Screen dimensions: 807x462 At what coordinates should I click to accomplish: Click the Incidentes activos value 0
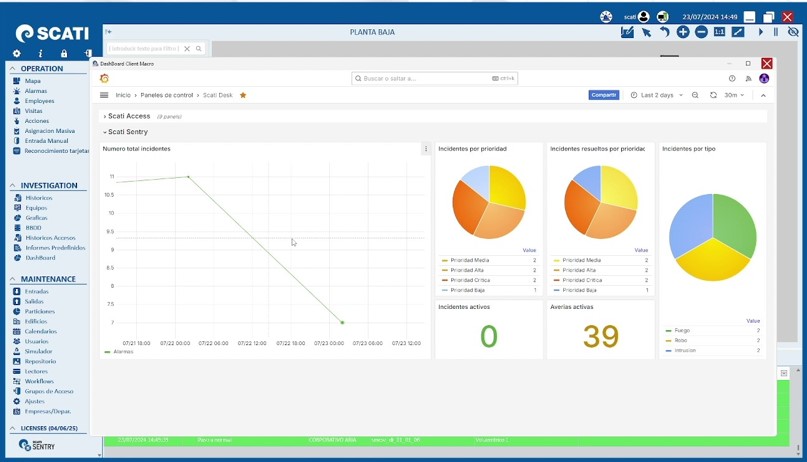pyautogui.click(x=489, y=336)
